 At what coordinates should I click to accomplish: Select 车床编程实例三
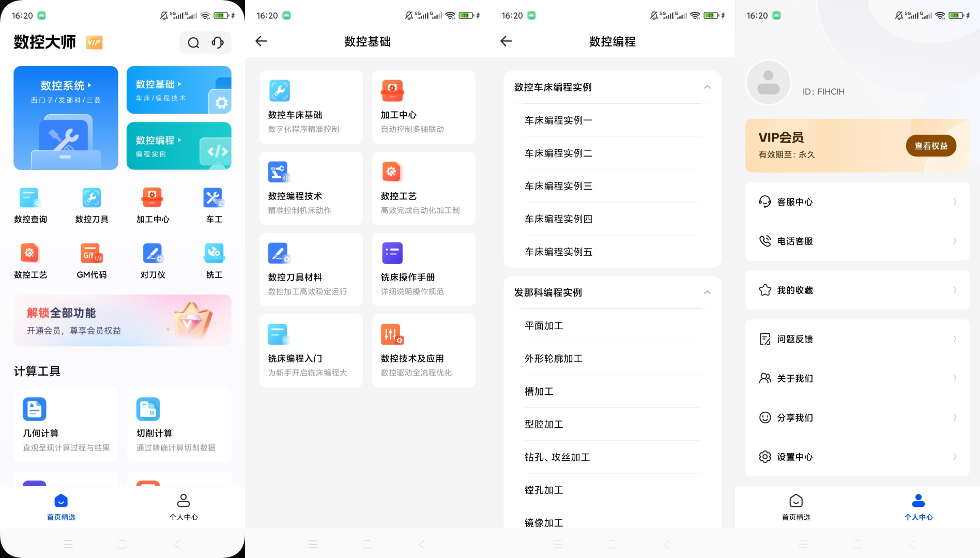pos(612,186)
